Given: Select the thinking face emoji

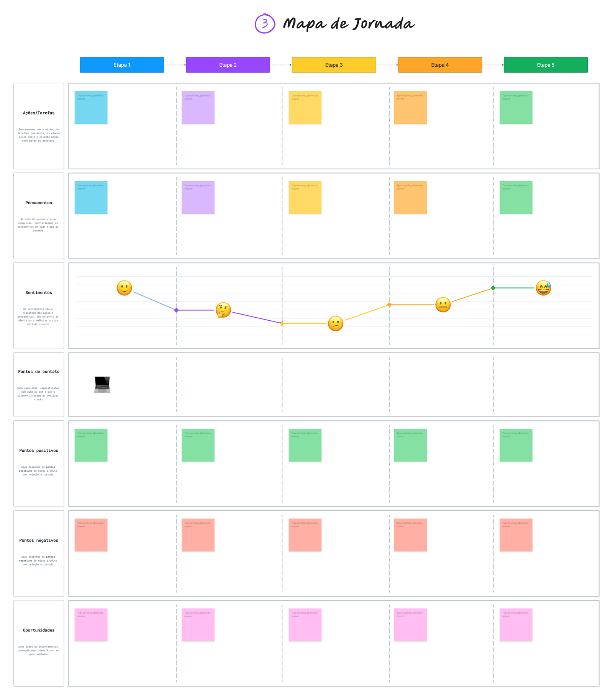Looking at the screenshot, I should [223, 310].
